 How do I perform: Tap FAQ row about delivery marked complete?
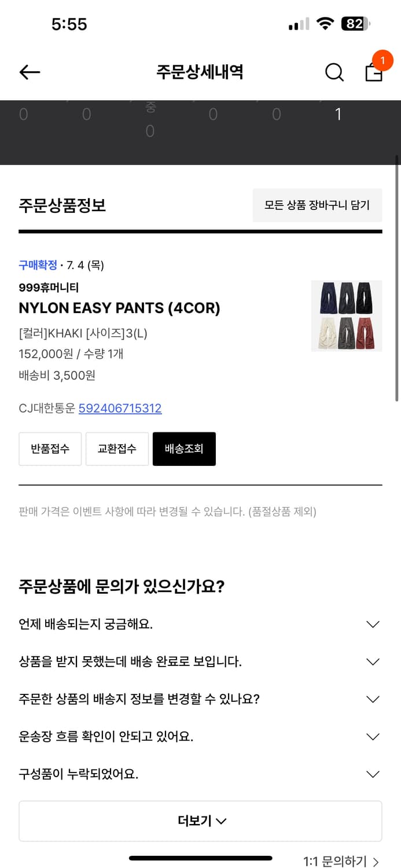pos(373,661)
